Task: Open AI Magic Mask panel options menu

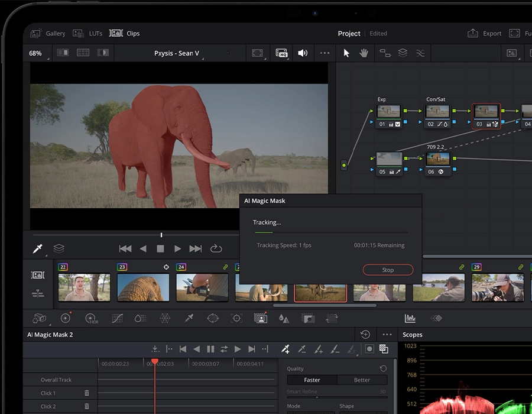Action: pos(387,335)
